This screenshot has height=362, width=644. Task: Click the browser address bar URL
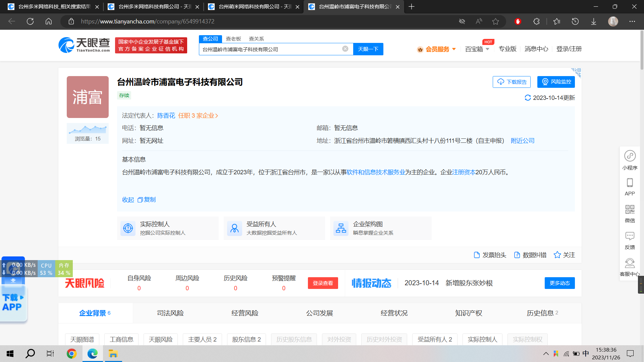(x=148, y=21)
